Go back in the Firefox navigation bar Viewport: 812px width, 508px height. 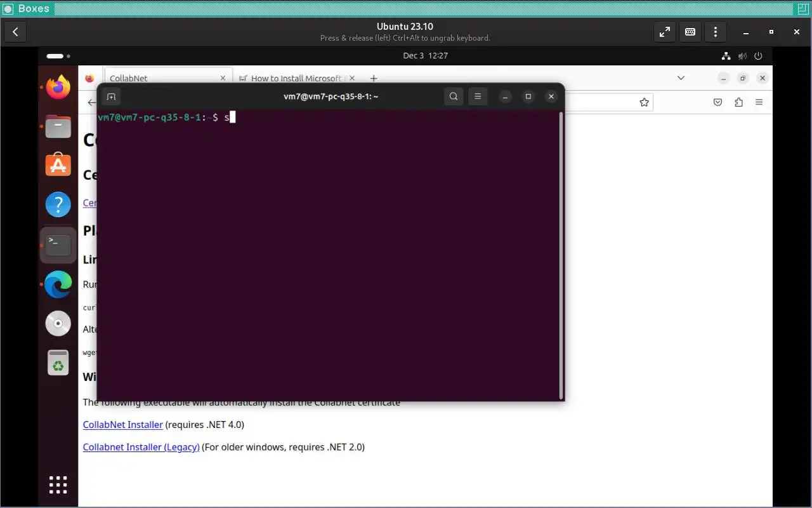pyautogui.click(x=91, y=102)
